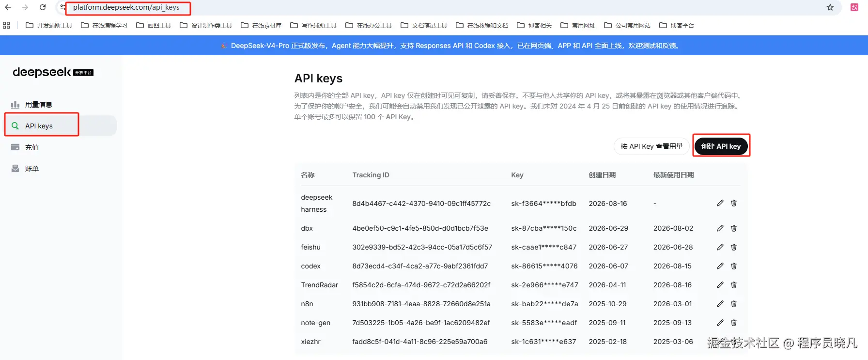
Task: Open 在线编程学习 bookmark folder
Action: pyautogui.click(x=104, y=25)
